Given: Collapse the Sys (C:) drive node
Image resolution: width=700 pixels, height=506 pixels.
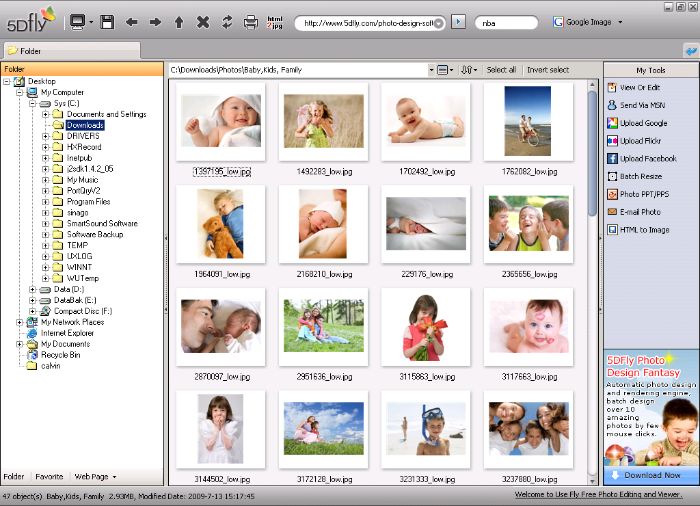Looking at the screenshot, I should tap(33, 103).
